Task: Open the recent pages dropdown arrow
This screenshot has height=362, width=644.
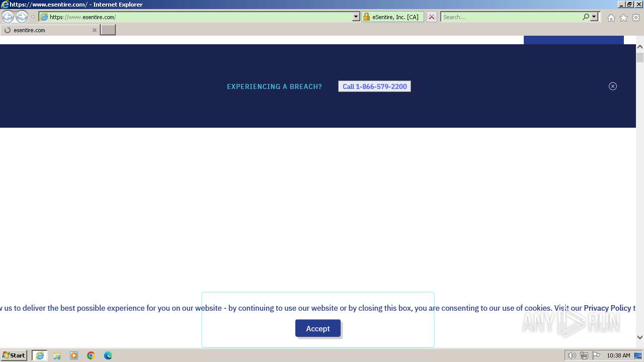Action: click(x=33, y=17)
